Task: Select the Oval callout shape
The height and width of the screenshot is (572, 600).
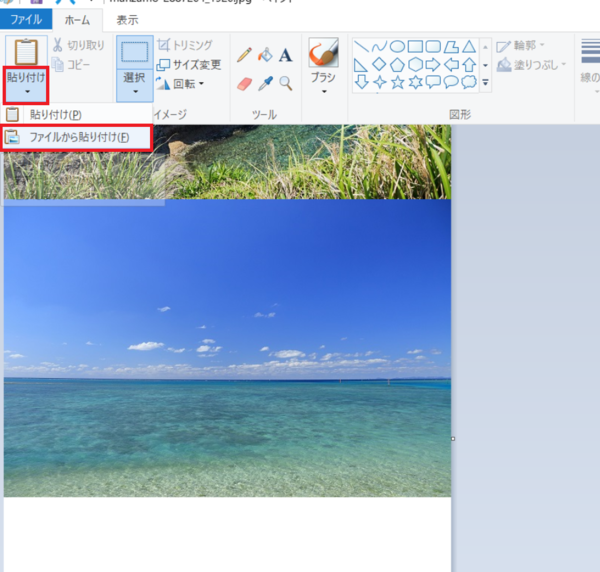Action: click(451, 82)
